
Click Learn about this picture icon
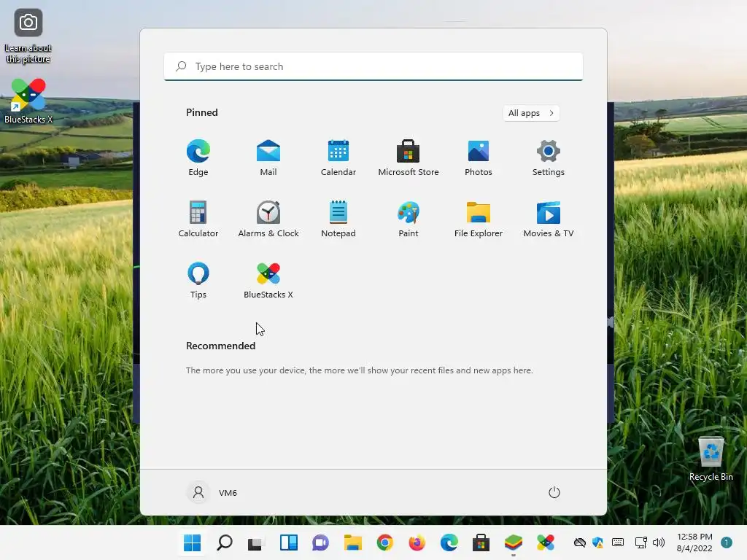(28, 36)
